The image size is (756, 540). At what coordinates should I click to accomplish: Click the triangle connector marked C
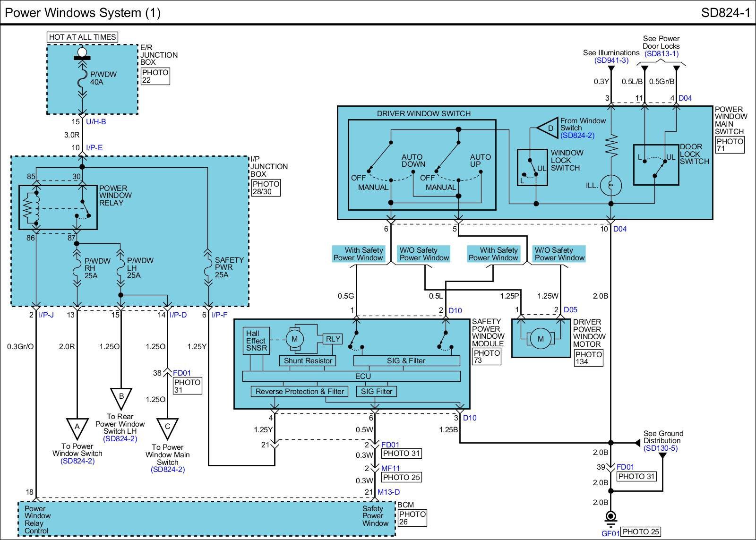(x=167, y=428)
